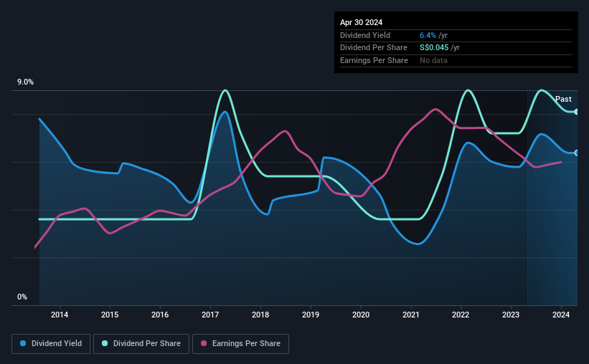The image size is (589, 364).
Task: Click the 2022 x-axis label
Action: [461, 315]
